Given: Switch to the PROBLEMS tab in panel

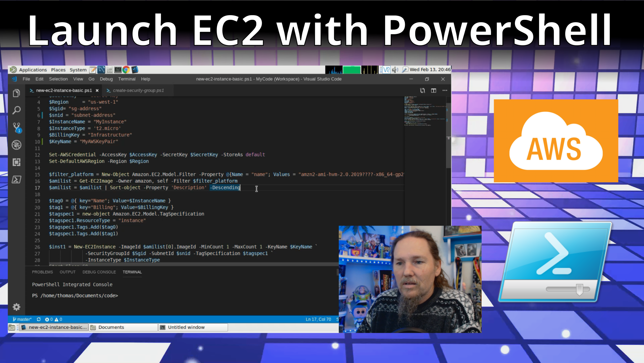Looking at the screenshot, I should [x=43, y=272].
